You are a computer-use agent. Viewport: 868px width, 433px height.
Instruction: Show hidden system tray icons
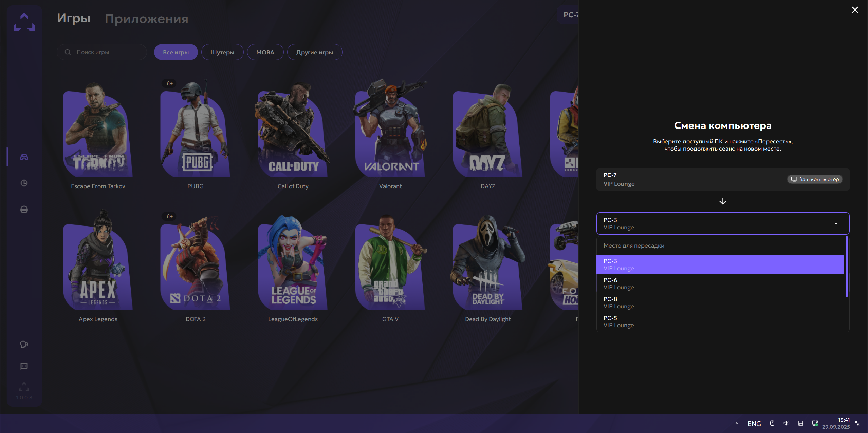click(736, 423)
